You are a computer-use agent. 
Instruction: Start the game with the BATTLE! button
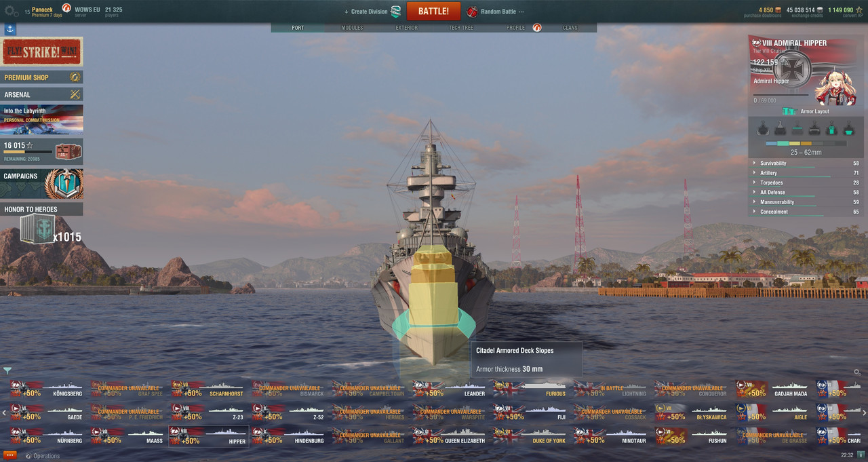[x=433, y=12]
